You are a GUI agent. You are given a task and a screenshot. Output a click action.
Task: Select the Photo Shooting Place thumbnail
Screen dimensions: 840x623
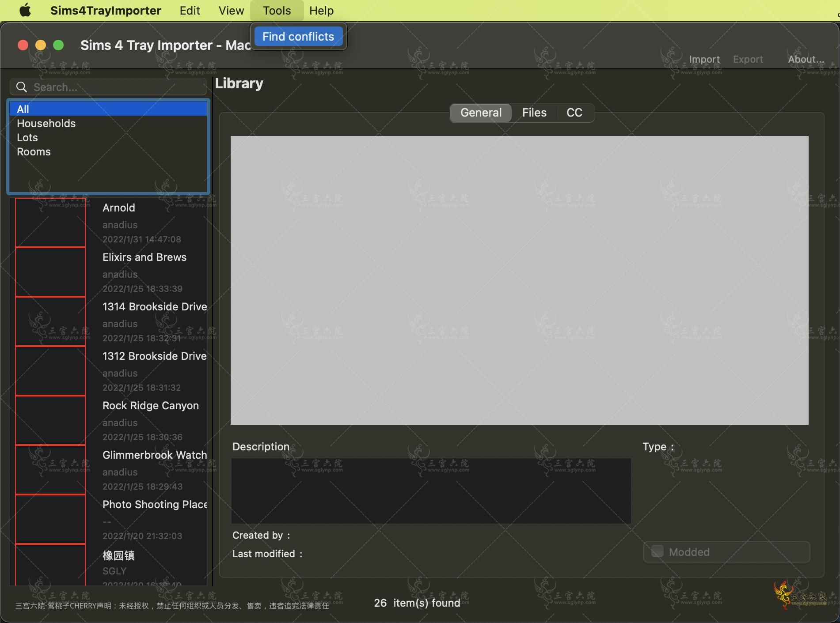[x=50, y=519]
